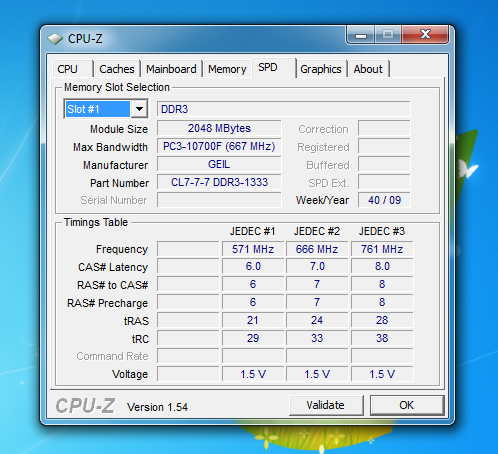Minimize the CPU-Z window
The image size is (498, 454).
[x=361, y=35]
